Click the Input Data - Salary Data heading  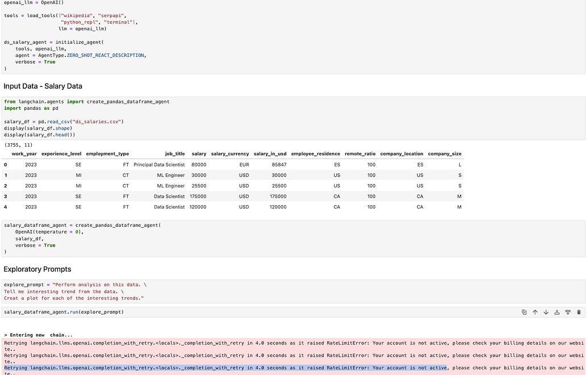(x=43, y=86)
